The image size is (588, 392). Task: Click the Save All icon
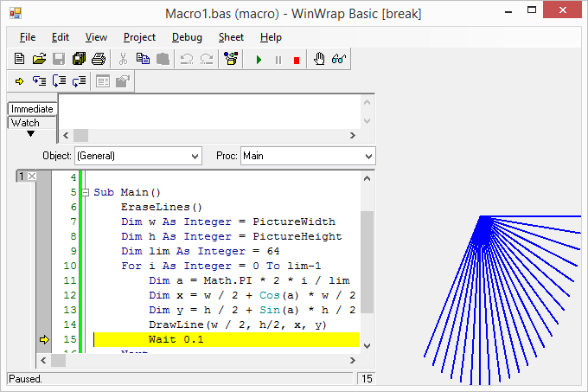pyautogui.click(x=79, y=59)
